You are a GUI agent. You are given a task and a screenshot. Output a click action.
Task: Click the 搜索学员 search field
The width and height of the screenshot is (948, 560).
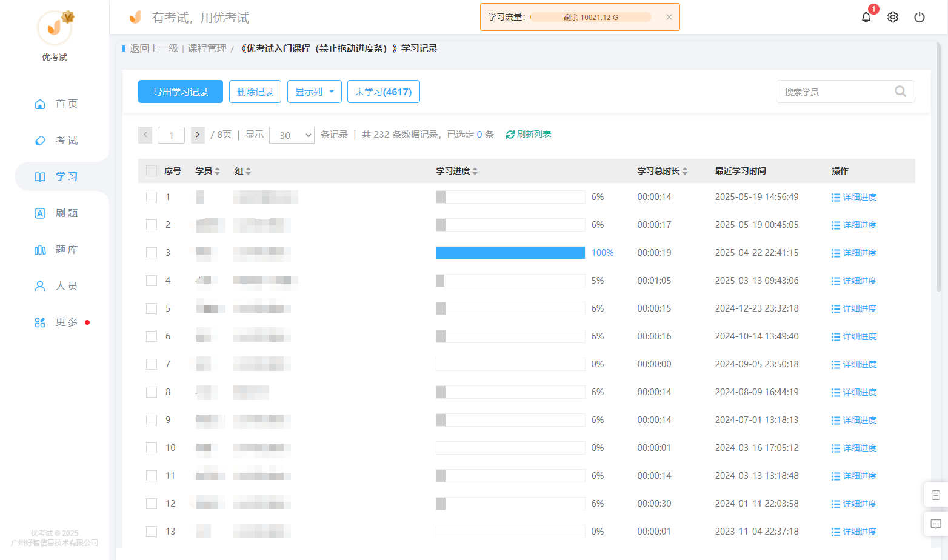point(846,92)
